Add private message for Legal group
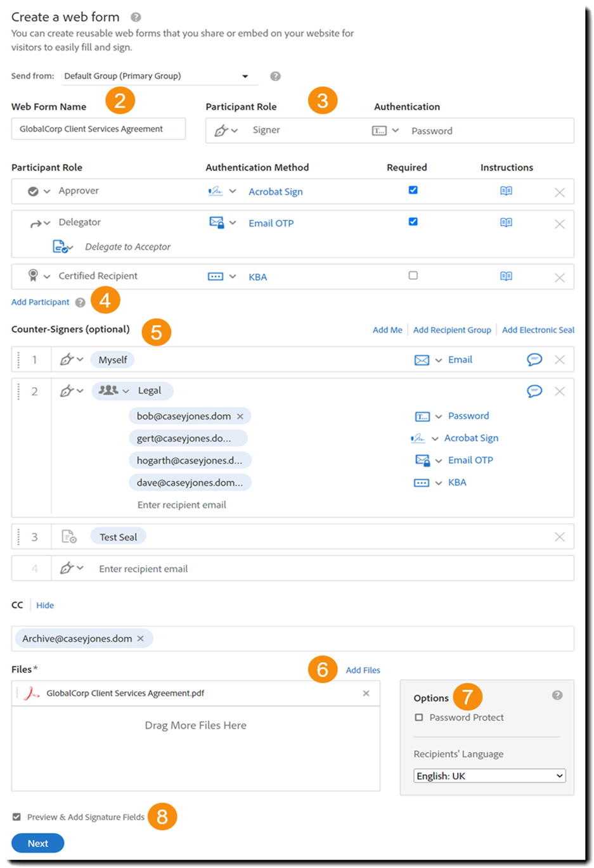594x868 pixels. (534, 391)
